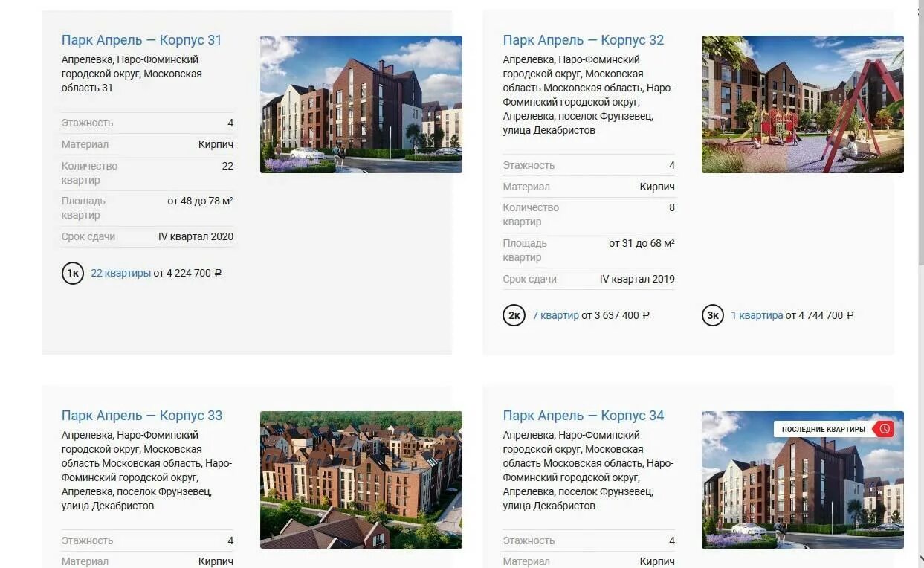The height and width of the screenshot is (568, 924).
Task: Open Корпус 33 aerial view photo
Action: 361,480
